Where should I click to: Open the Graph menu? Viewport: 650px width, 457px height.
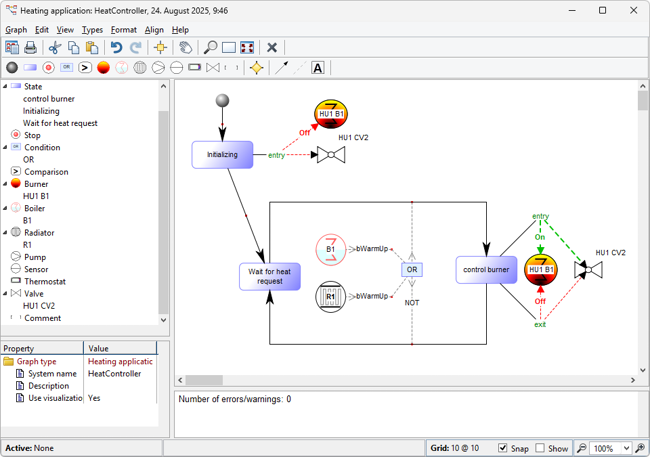coord(16,30)
